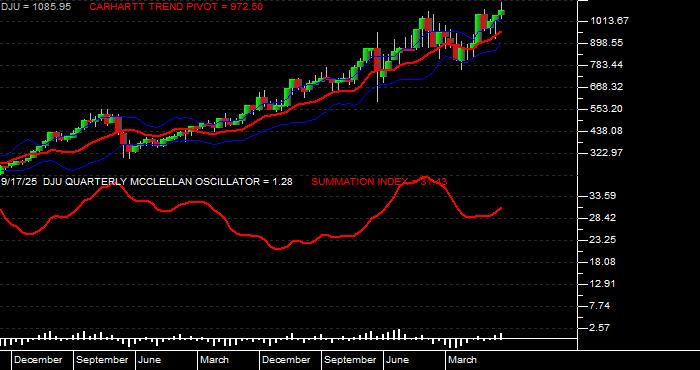Select the DJU QUARTERLY MCCLELLAN OSCILLATOR = 1.28 label

click(x=167, y=182)
